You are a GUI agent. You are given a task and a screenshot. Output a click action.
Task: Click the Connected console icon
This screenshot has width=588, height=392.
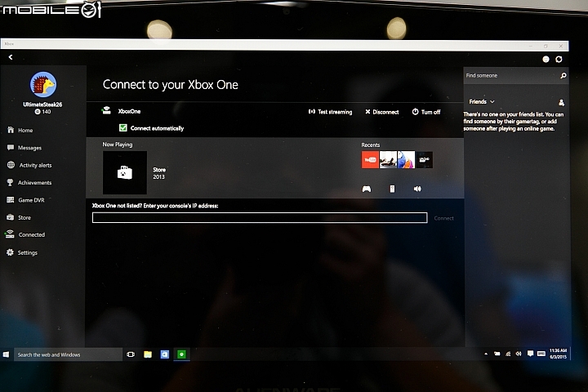pyautogui.click(x=9, y=234)
